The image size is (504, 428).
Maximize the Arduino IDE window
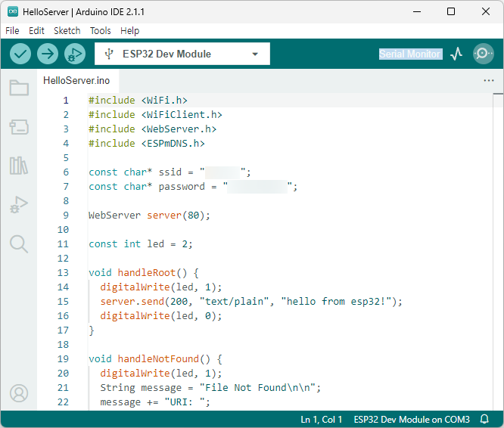click(451, 12)
